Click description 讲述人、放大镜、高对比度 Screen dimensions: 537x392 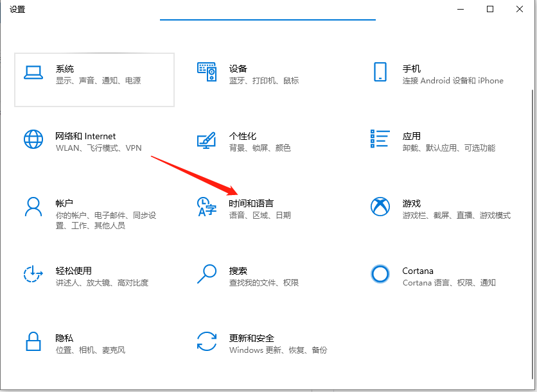tap(102, 282)
